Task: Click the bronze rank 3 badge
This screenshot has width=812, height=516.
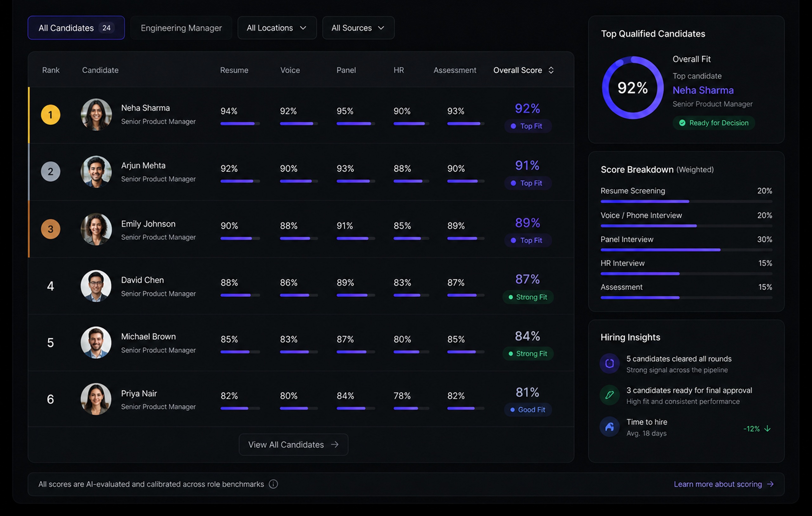Action: (50, 229)
